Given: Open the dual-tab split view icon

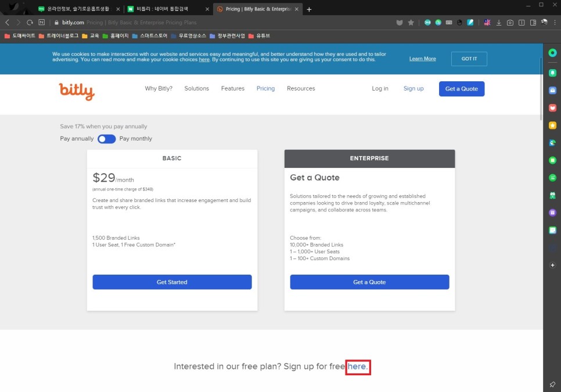Looking at the screenshot, I should point(522,23).
